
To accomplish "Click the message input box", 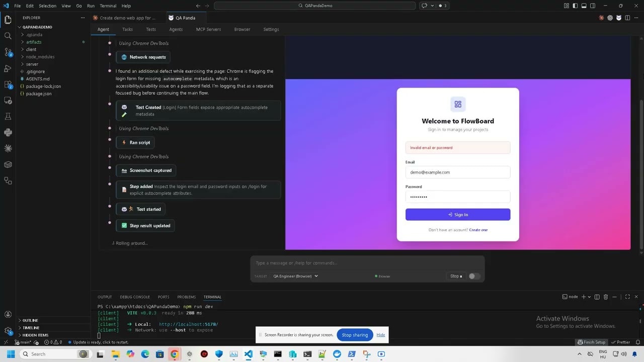I will point(367,263).
